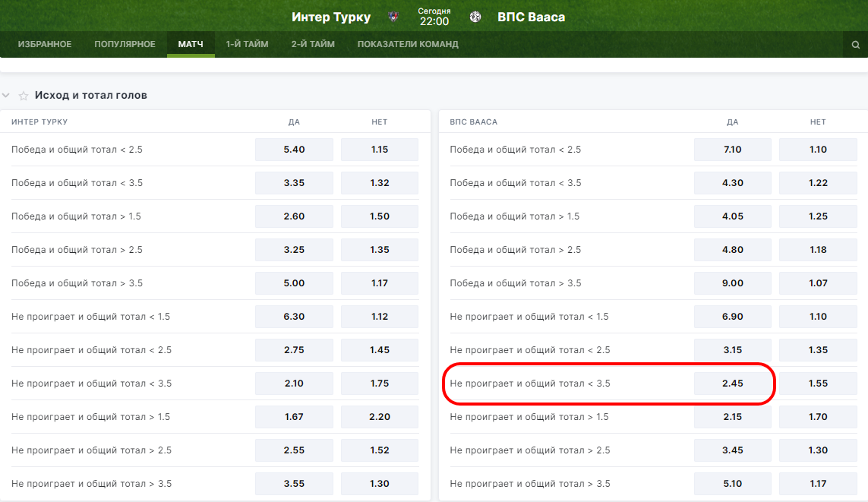Switch to the ИЗБРАННОЕ tab

click(x=45, y=44)
